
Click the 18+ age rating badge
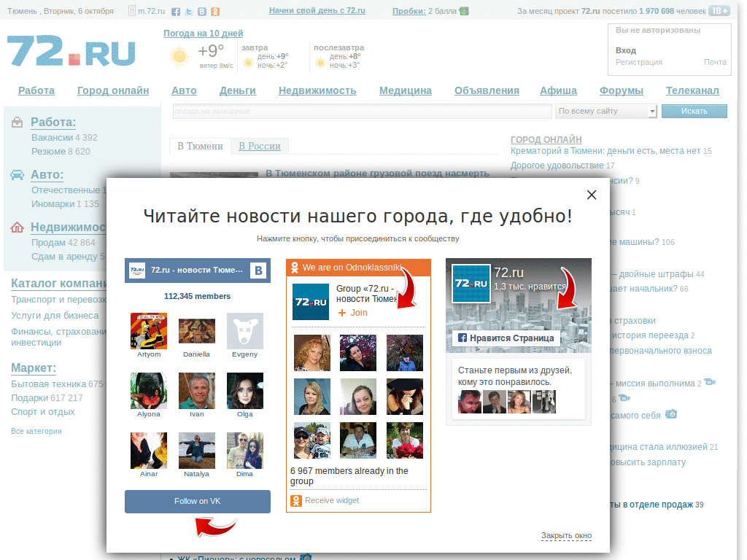click(719, 10)
